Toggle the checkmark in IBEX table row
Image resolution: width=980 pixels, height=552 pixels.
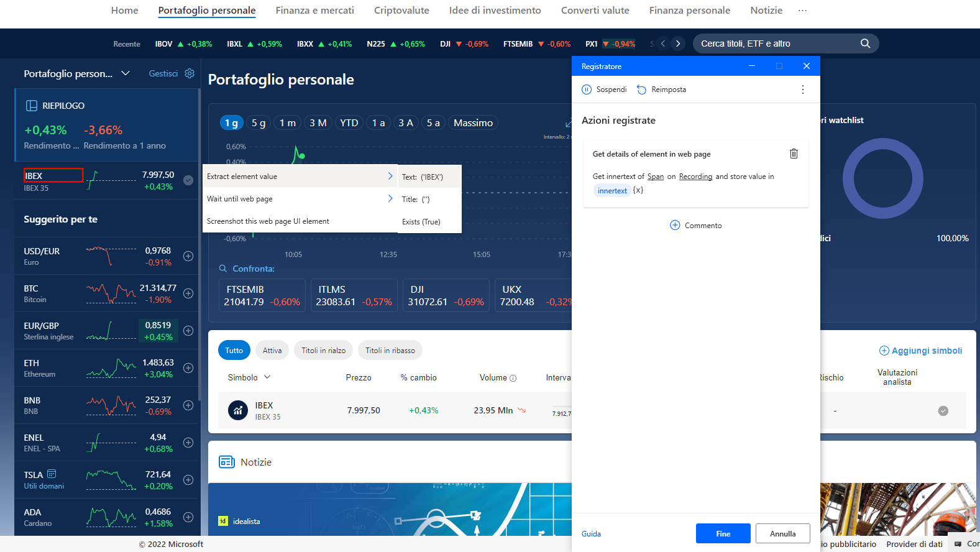pyautogui.click(x=943, y=410)
